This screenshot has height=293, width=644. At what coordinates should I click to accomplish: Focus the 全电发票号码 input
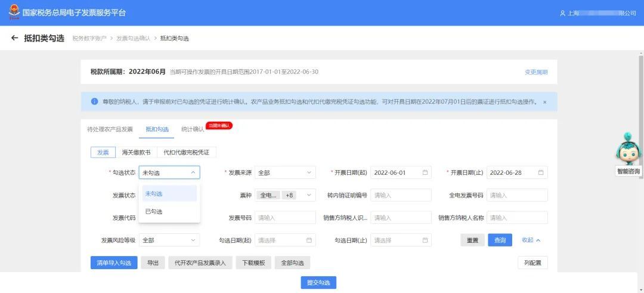pyautogui.click(x=517, y=195)
